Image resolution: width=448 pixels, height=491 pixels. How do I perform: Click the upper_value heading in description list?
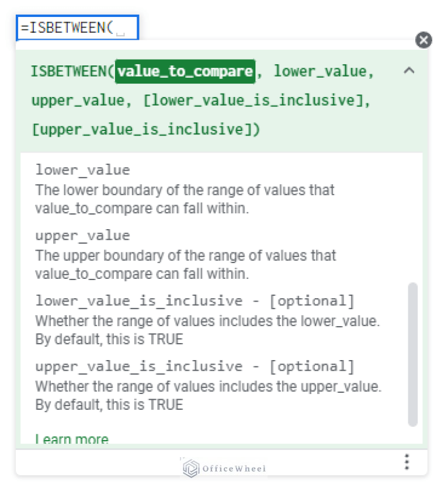tap(82, 236)
